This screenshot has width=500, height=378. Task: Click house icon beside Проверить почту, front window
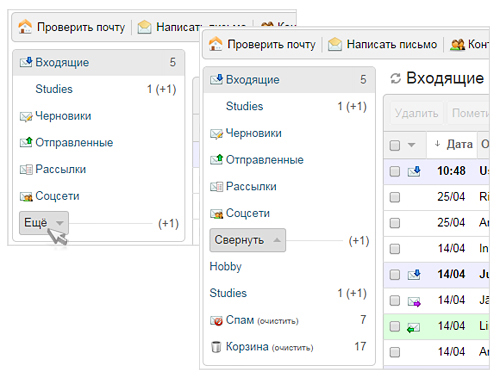click(x=215, y=44)
